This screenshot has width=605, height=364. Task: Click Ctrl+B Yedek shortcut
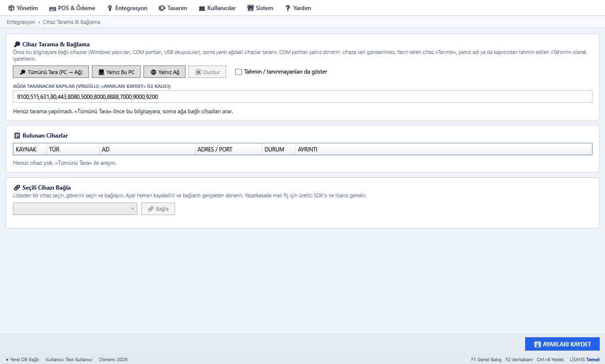click(x=550, y=359)
